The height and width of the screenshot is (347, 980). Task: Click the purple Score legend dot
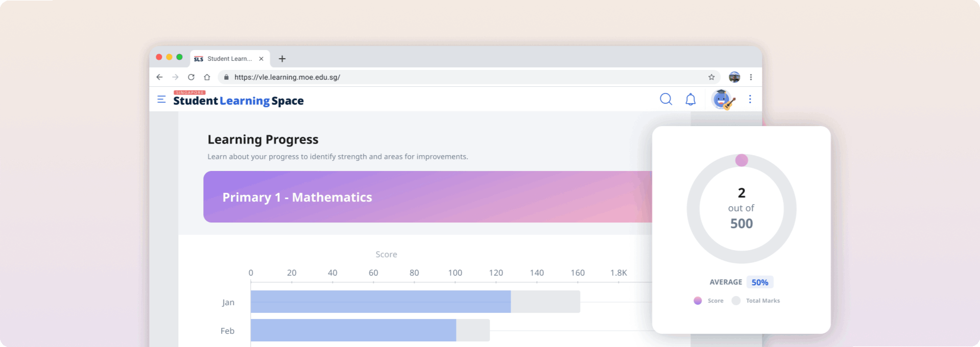click(698, 301)
